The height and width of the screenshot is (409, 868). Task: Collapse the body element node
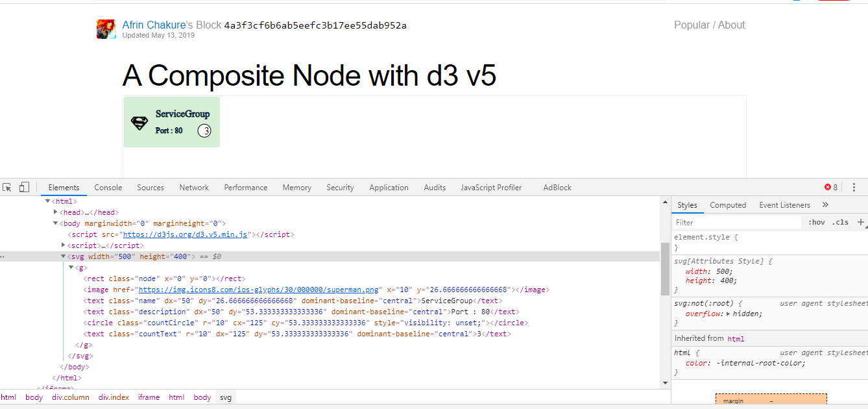[56, 223]
